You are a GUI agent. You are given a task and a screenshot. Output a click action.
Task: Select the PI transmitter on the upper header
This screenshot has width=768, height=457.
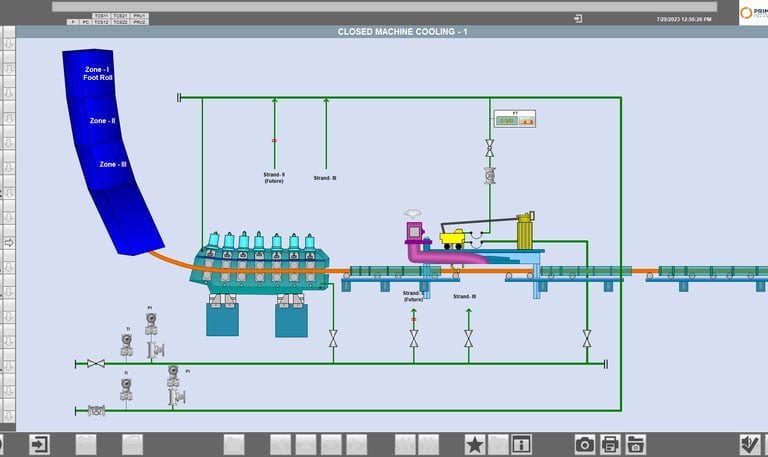(x=151, y=324)
